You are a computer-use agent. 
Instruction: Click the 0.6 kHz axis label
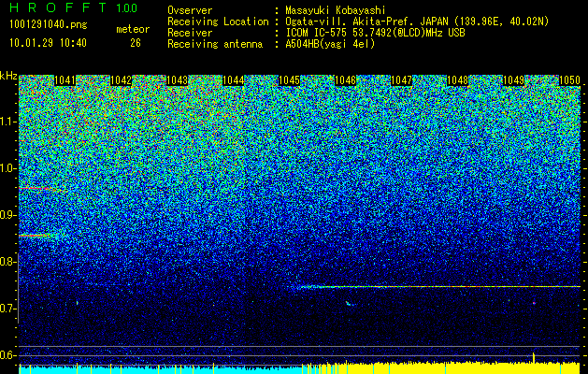click(8, 355)
